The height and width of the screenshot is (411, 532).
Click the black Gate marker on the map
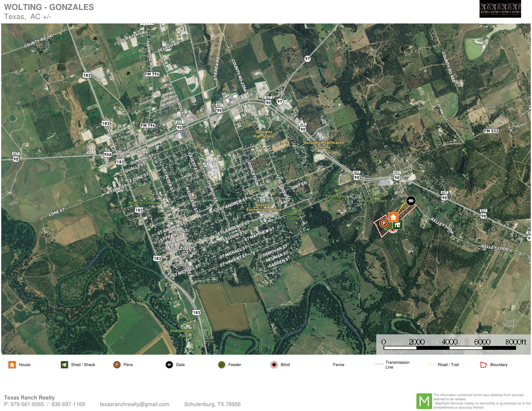(x=411, y=201)
